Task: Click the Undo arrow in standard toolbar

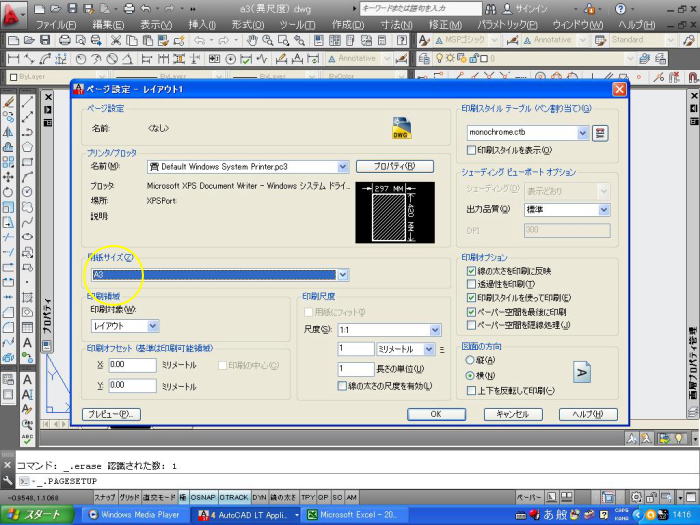Action: coord(200,41)
